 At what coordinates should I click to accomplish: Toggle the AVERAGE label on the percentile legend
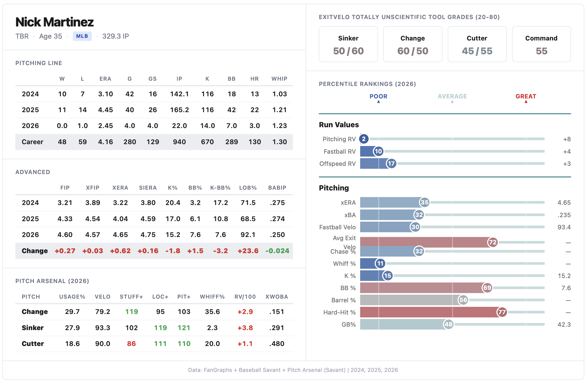[452, 96]
